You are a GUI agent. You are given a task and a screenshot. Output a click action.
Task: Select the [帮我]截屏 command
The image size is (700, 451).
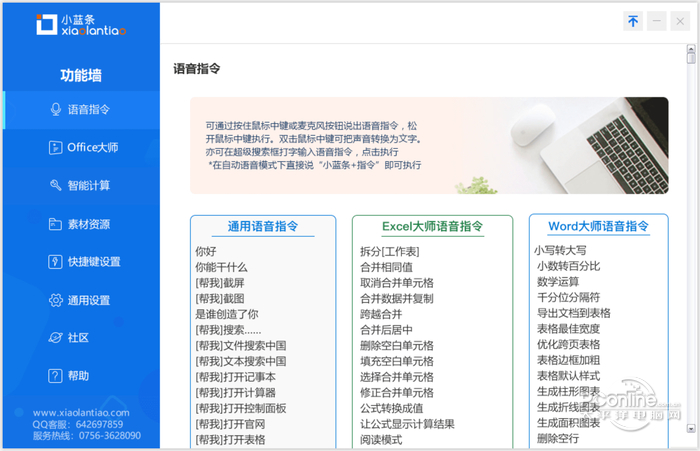pyautogui.click(x=220, y=283)
